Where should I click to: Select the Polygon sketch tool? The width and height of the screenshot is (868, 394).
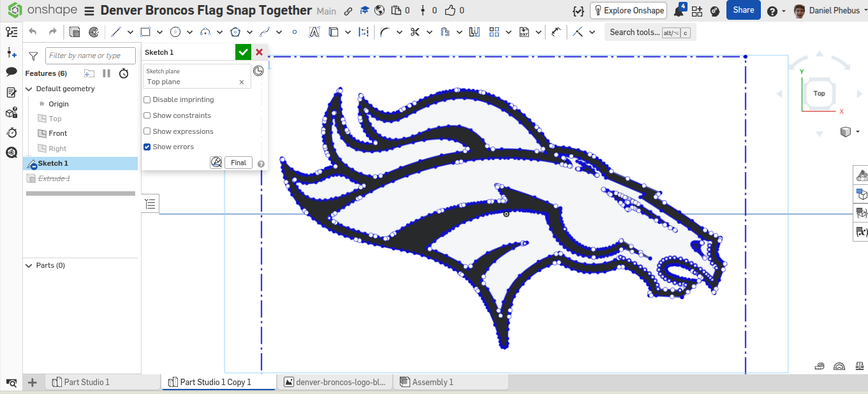(235, 32)
